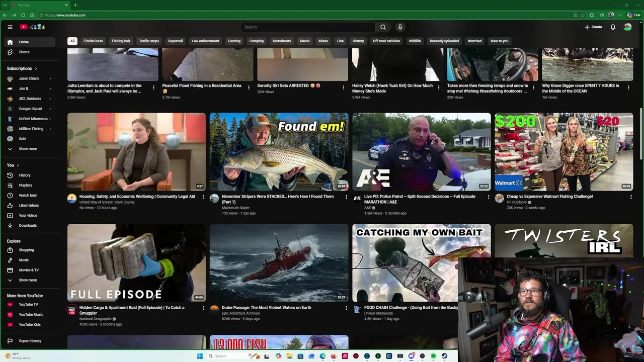The image size is (644, 362).
Task: Start voice search with microphone
Action: pos(400,27)
